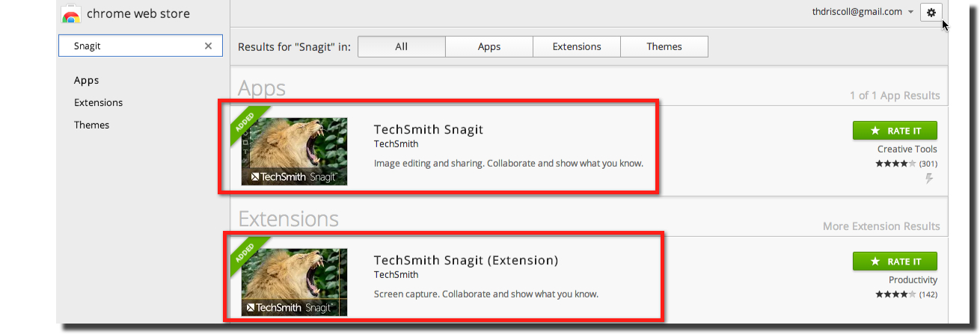Screen dimensions: 980x334
Task: Click the Apps section heading
Action: [x=262, y=88]
